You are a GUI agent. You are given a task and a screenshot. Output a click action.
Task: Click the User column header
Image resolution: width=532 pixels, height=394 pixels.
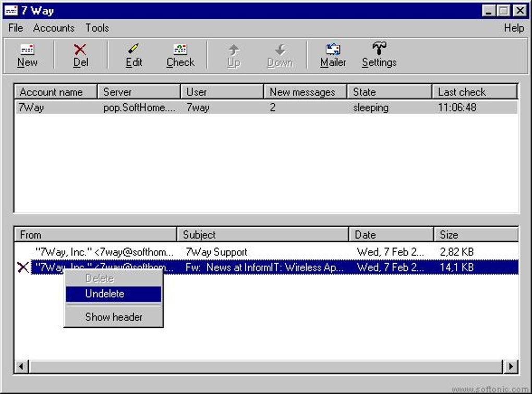(222, 92)
